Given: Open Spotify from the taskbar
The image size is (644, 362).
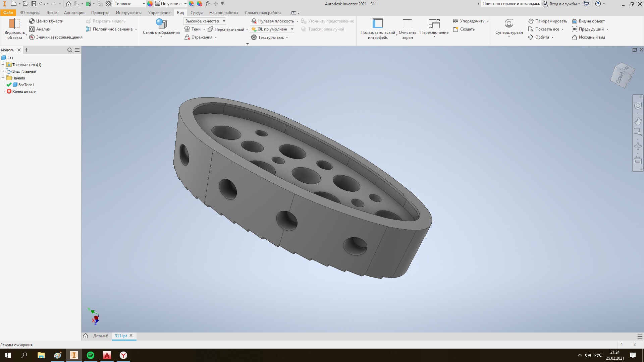Looking at the screenshot, I should pos(91,355).
